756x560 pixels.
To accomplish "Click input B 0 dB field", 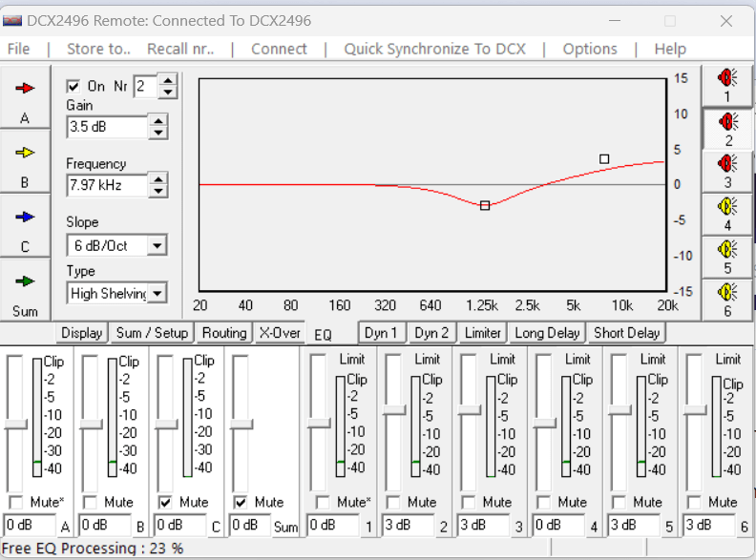I will point(105,525).
